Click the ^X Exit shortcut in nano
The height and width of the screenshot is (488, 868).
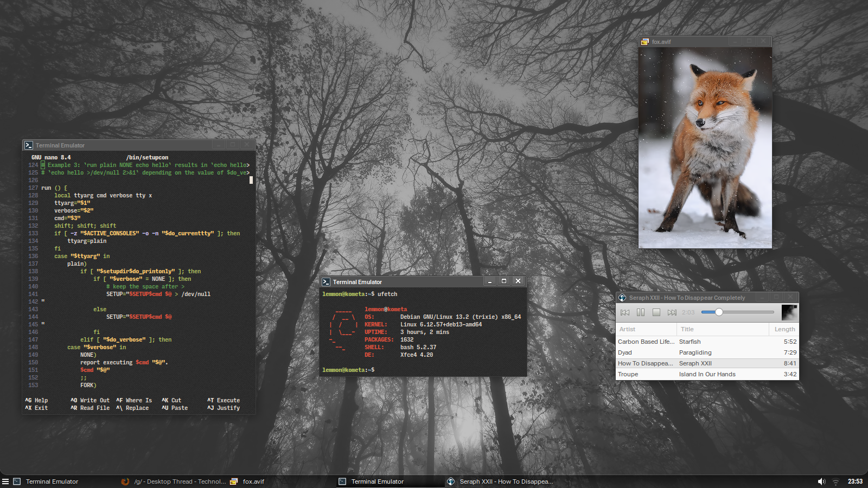[x=36, y=408]
